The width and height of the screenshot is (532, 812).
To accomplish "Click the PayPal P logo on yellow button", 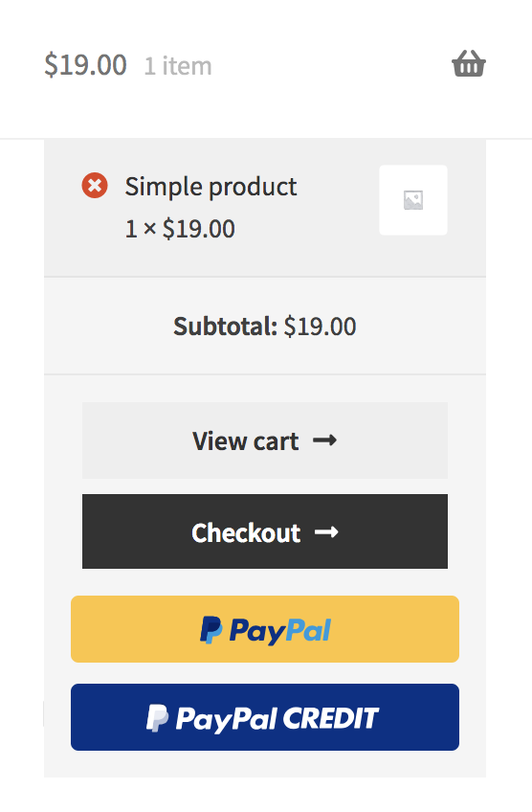I will coord(211,630).
